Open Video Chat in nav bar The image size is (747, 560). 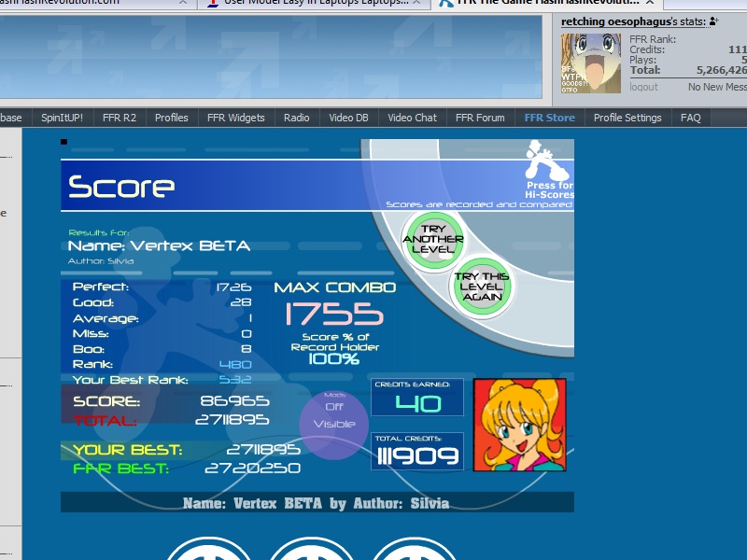click(x=412, y=118)
